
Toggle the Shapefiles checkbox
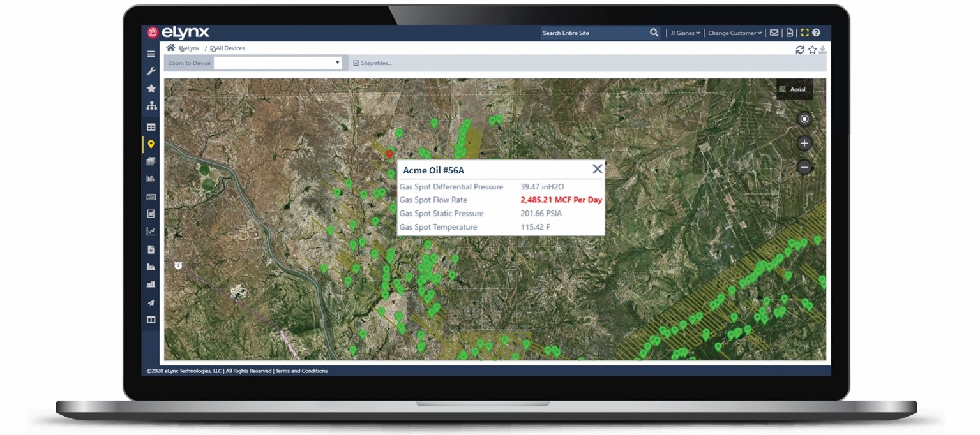[356, 63]
